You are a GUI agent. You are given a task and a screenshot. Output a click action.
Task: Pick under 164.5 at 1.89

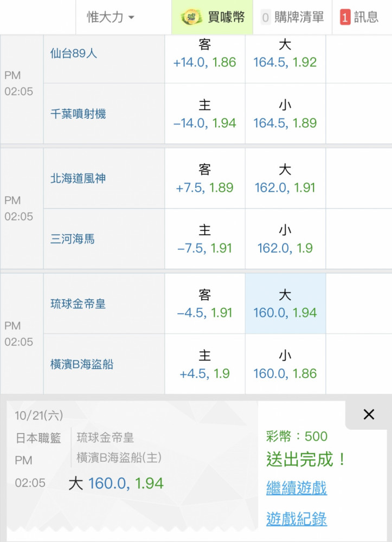pos(285,114)
